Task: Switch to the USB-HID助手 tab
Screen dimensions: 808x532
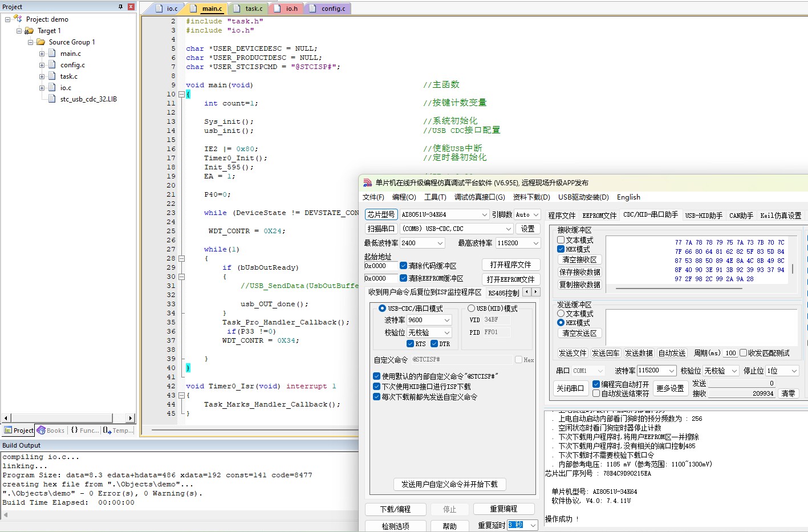Action: 704,216
